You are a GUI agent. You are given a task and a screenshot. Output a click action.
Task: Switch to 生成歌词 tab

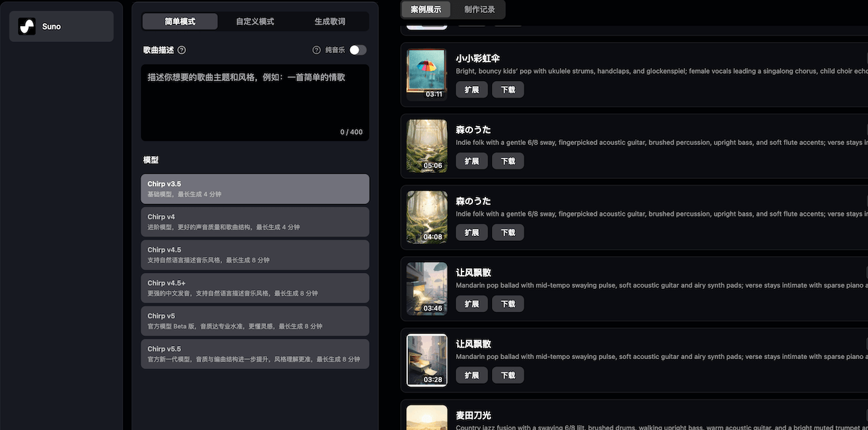330,22
